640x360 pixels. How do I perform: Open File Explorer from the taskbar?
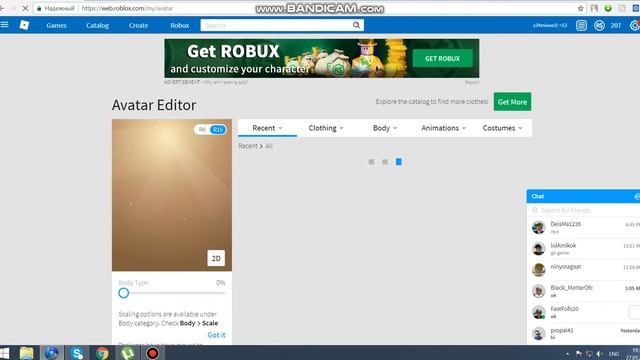(26, 353)
